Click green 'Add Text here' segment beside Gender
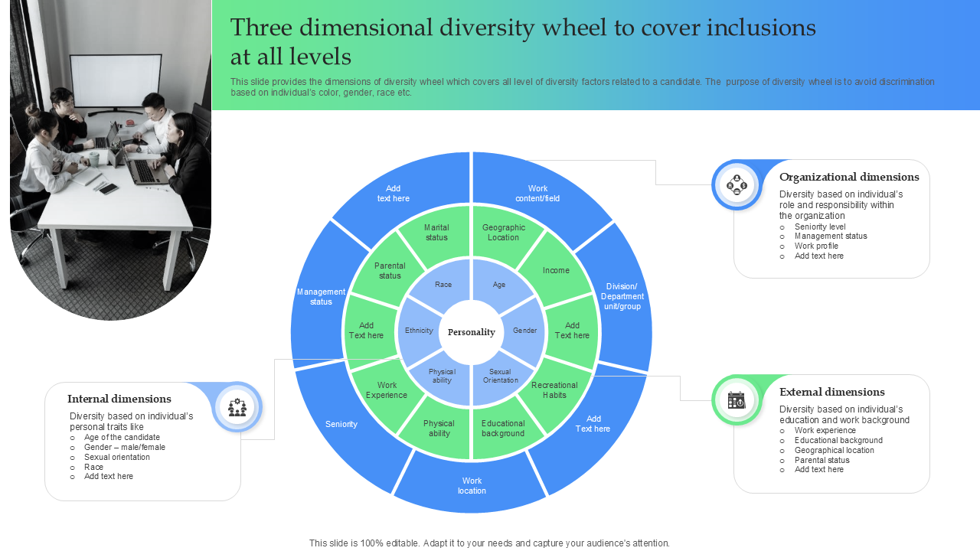 coord(572,331)
